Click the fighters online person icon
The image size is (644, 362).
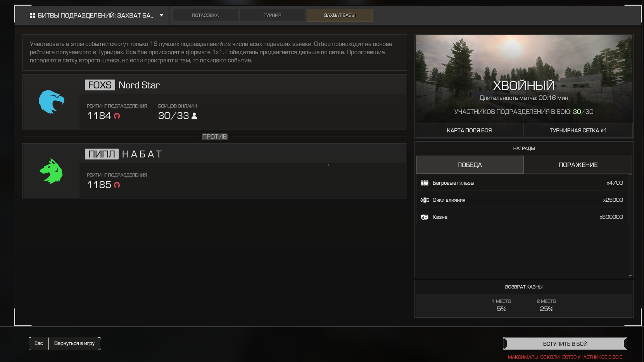pyautogui.click(x=194, y=116)
